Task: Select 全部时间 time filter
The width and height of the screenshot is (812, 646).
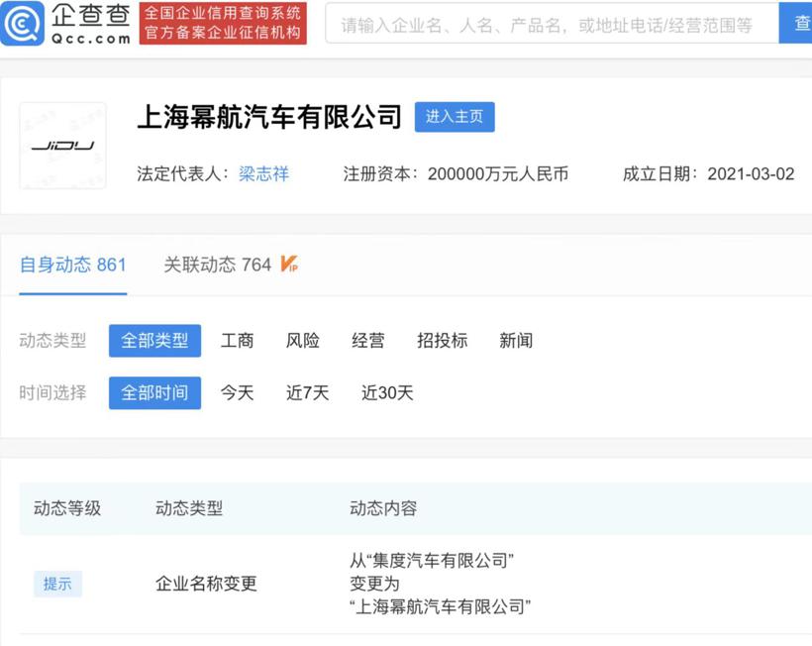Action: [154, 393]
